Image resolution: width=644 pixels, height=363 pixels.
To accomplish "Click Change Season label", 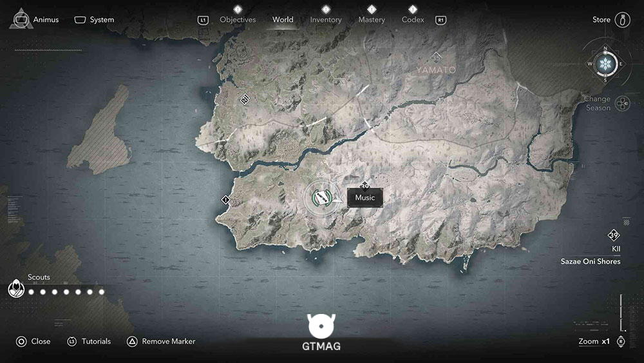I will pos(598,103).
